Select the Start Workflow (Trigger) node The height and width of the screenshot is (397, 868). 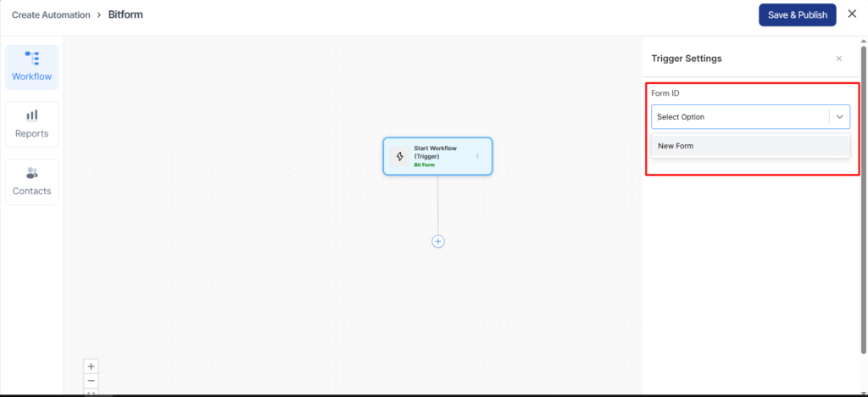[x=437, y=156]
